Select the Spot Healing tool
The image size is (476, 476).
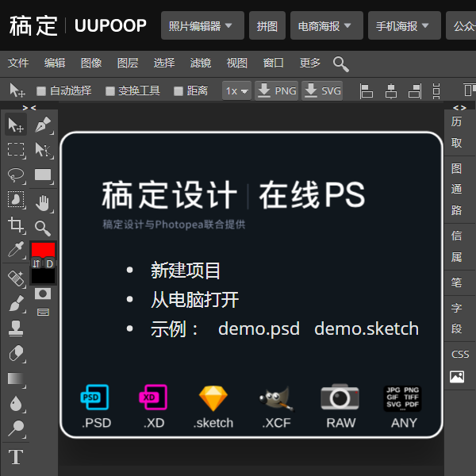coord(16,278)
